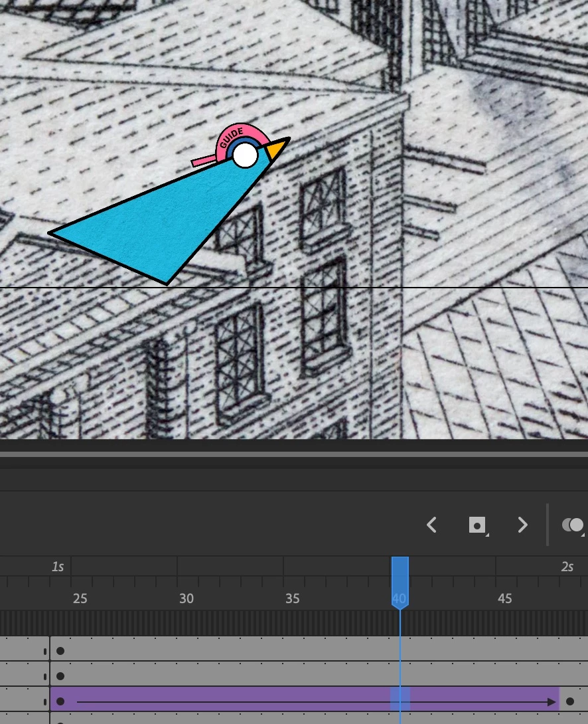This screenshot has width=588, height=724.
Task: Click frame number 25 on the ruler
Action: coord(80,598)
